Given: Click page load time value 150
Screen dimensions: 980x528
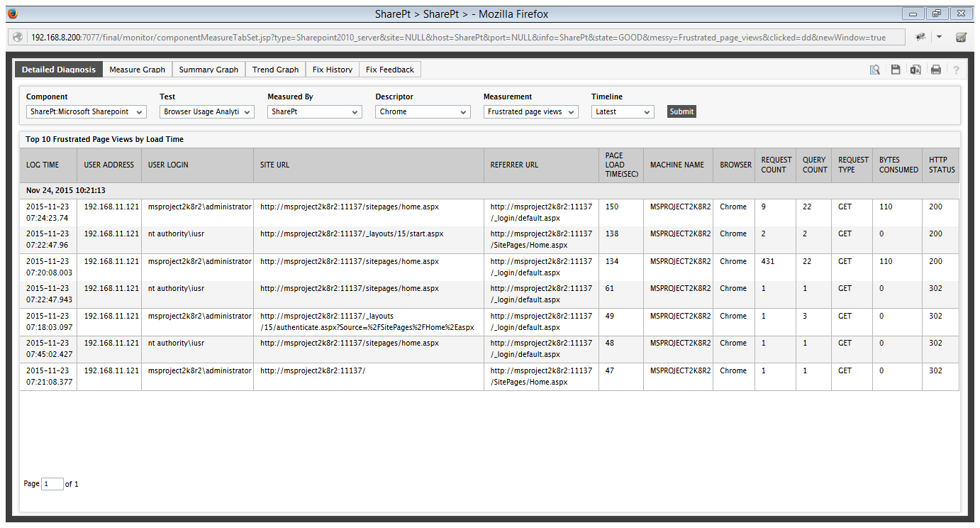Looking at the screenshot, I should [x=612, y=207].
